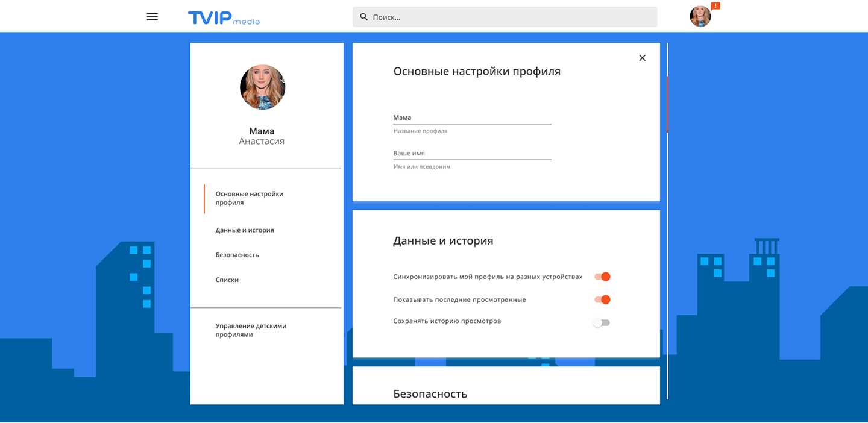This screenshot has height=423, width=868.
Task: Click the Имя или псевдоним caption
Action: coord(422,166)
